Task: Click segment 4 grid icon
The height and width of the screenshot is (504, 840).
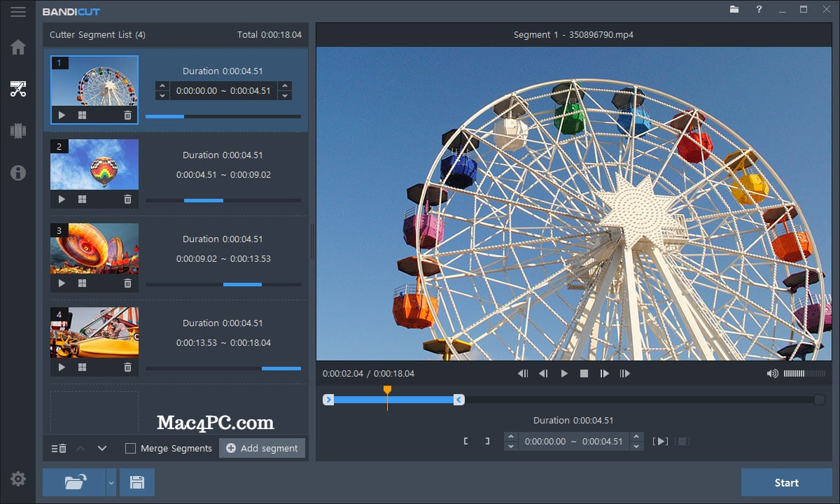Action: pos(82,367)
